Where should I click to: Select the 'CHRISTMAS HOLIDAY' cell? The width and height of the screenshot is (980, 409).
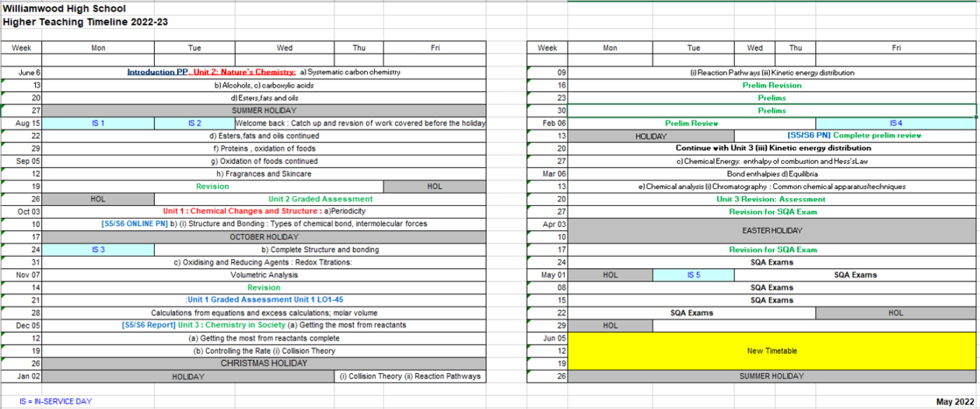click(264, 363)
